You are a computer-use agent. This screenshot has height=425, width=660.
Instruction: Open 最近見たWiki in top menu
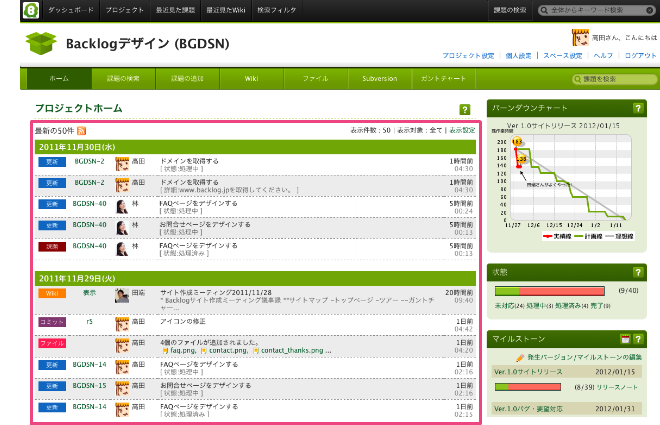[226, 10]
